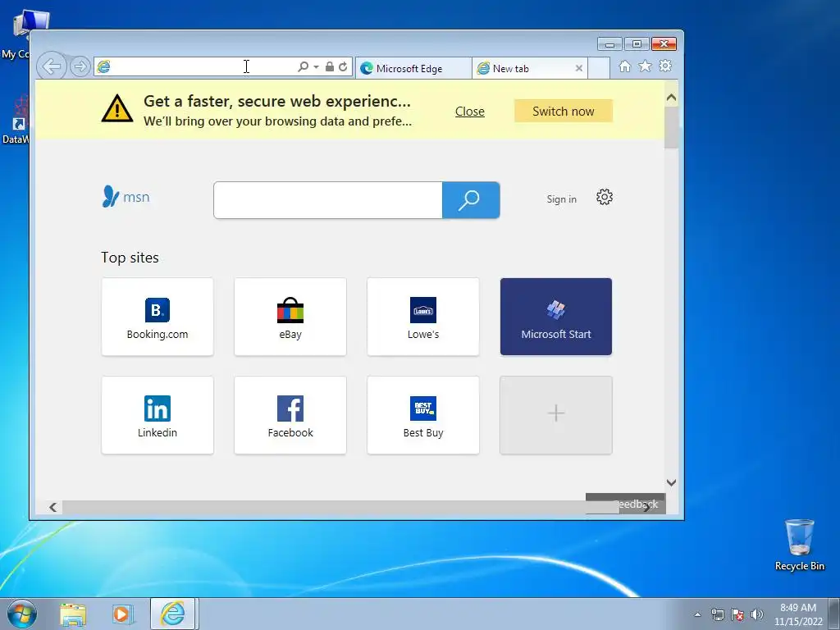Open the Microsoft Start tile

pos(556,317)
